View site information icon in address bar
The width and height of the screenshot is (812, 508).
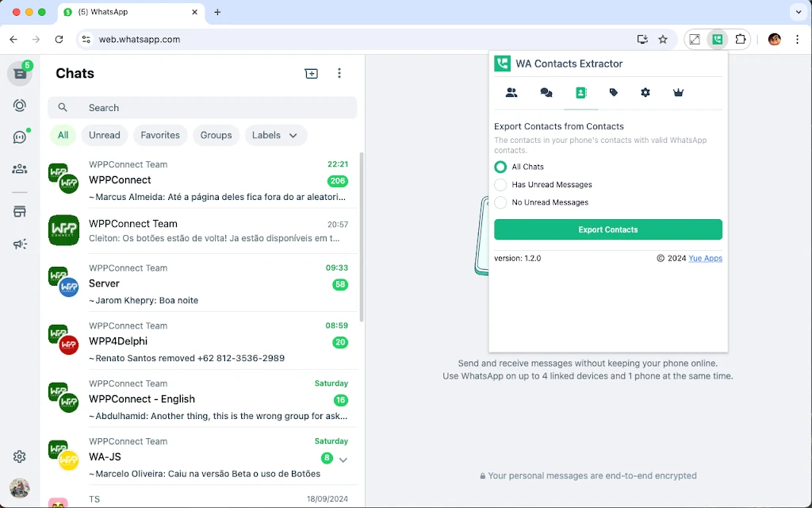coord(86,40)
